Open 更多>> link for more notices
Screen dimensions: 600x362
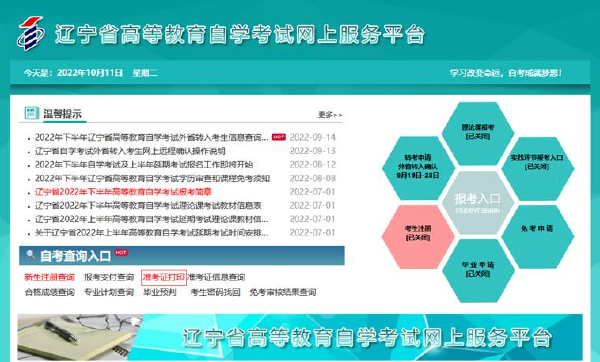330,114
